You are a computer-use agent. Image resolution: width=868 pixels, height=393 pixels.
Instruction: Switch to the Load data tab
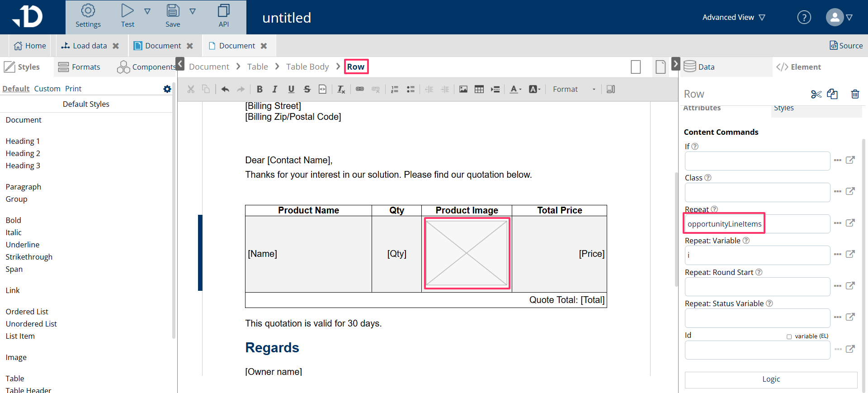pyautogui.click(x=90, y=46)
